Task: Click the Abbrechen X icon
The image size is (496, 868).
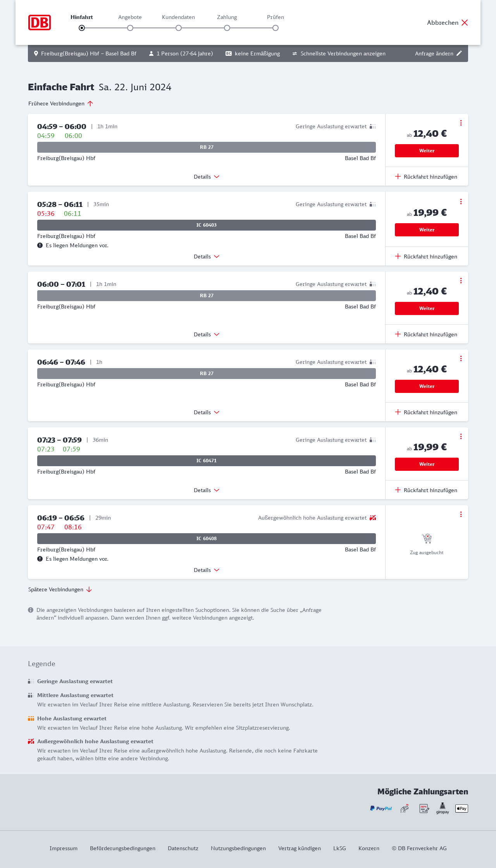Action: coord(465,22)
